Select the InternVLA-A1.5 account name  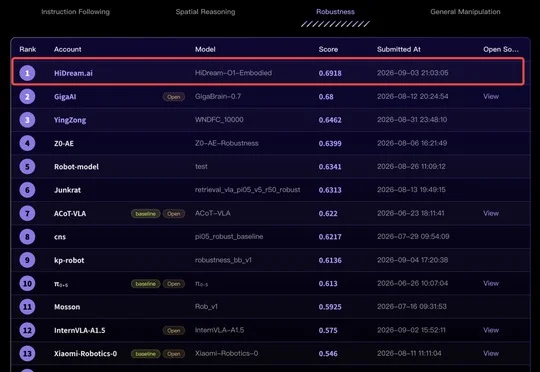[80, 330]
